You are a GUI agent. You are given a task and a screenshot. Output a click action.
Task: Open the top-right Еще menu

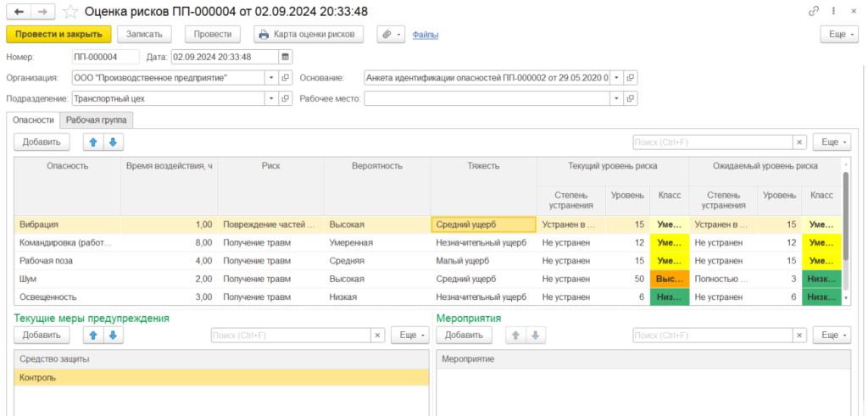[x=838, y=35]
